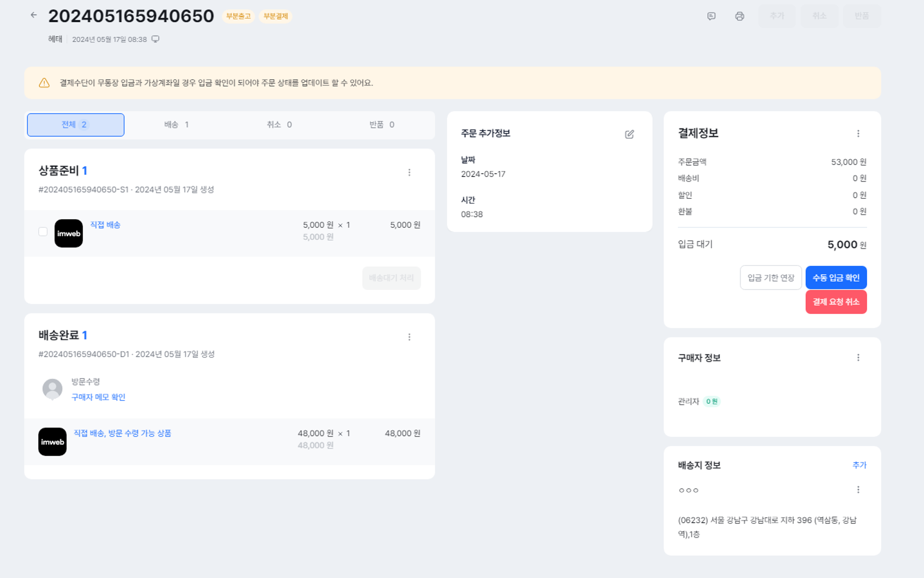924x578 pixels.
Task: Click the monitor icon beside order date
Action: pos(156,39)
